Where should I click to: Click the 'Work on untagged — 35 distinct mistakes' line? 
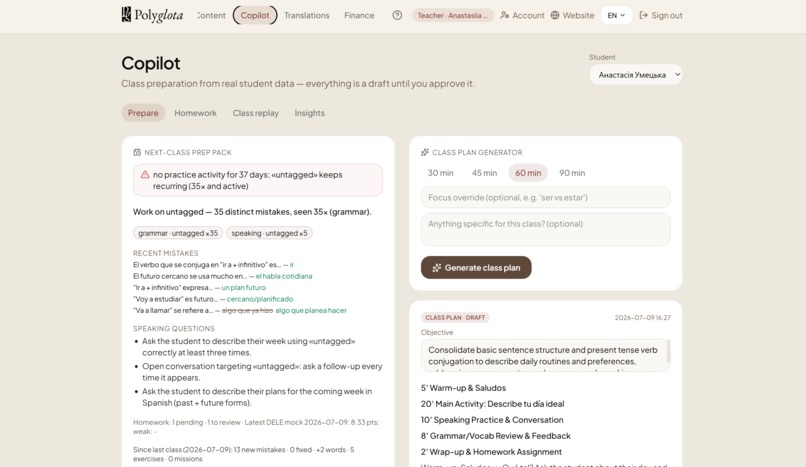click(252, 212)
